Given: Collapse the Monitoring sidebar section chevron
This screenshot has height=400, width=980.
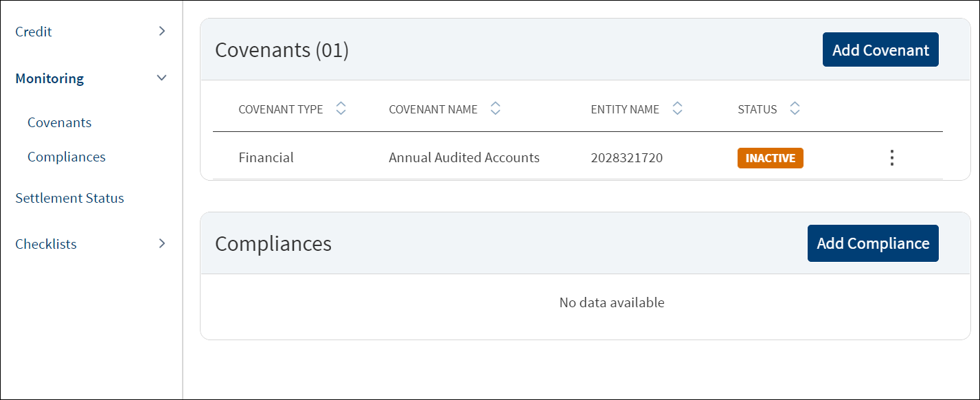Looking at the screenshot, I should [x=162, y=78].
